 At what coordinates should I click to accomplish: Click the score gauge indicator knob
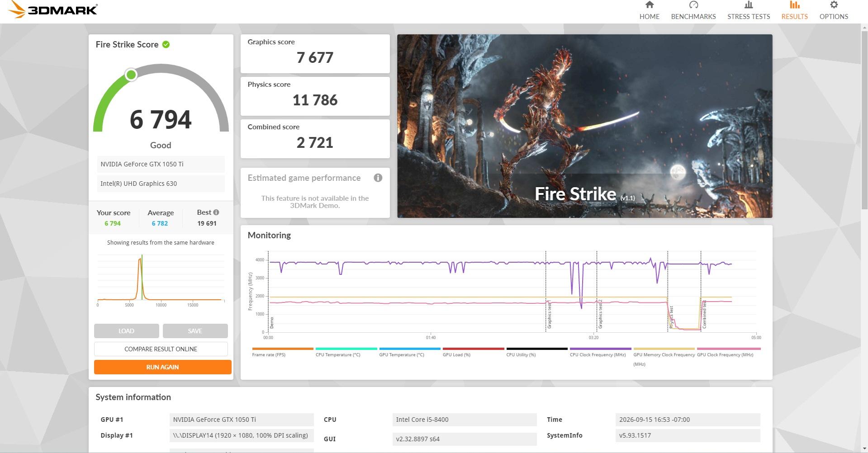click(131, 75)
